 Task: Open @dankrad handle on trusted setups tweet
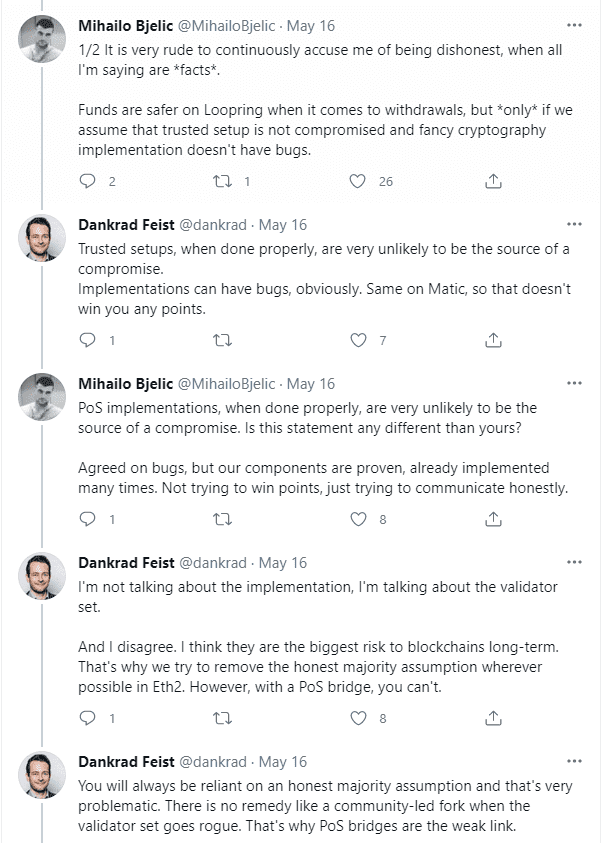212,225
